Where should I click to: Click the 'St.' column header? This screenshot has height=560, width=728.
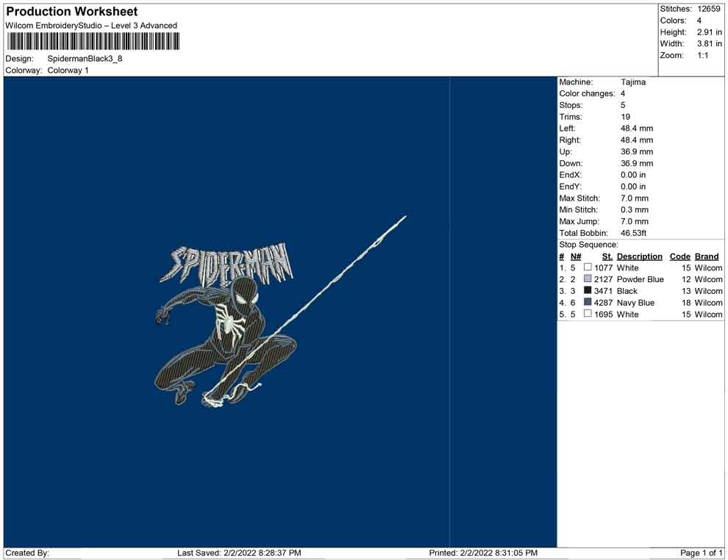pos(607,256)
